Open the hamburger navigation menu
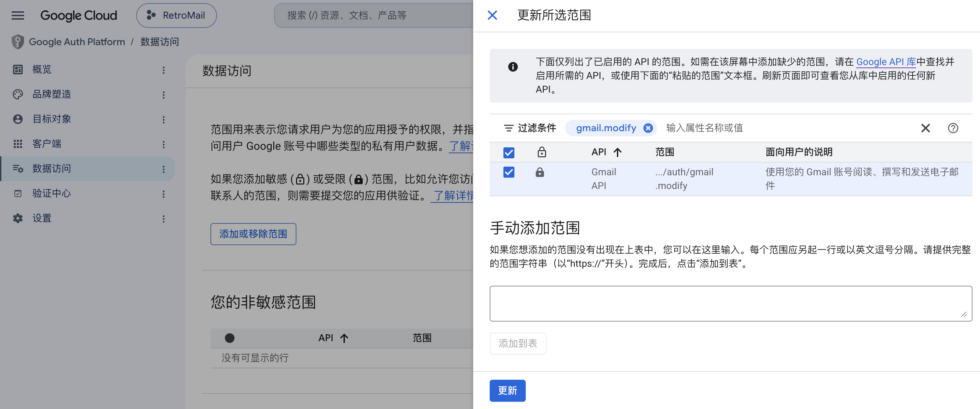Image resolution: width=980 pixels, height=409 pixels. [18, 15]
